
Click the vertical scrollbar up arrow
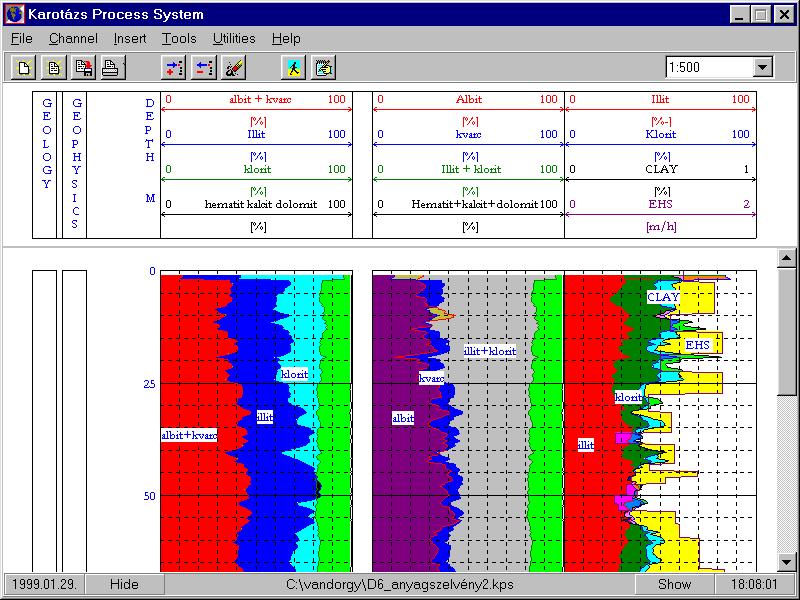point(787,258)
